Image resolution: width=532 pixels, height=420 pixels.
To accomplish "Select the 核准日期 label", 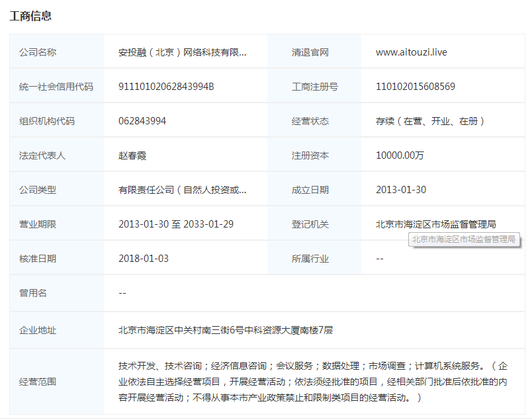I will [38, 259].
